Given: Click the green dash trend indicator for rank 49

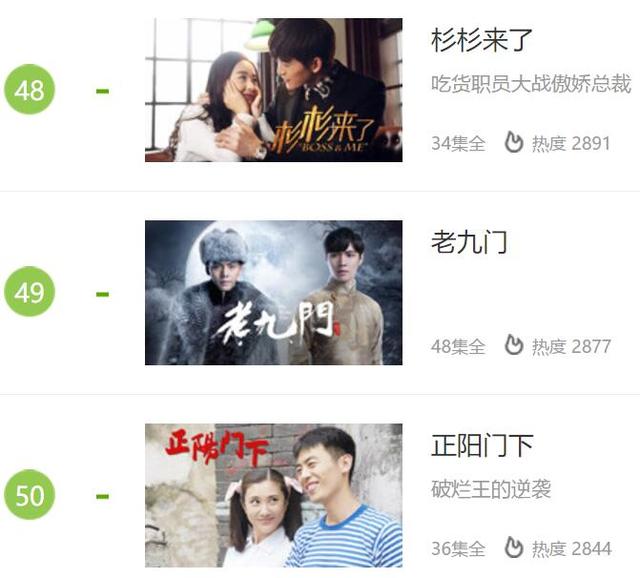Looking at the screenshot, I should [102, 294].
